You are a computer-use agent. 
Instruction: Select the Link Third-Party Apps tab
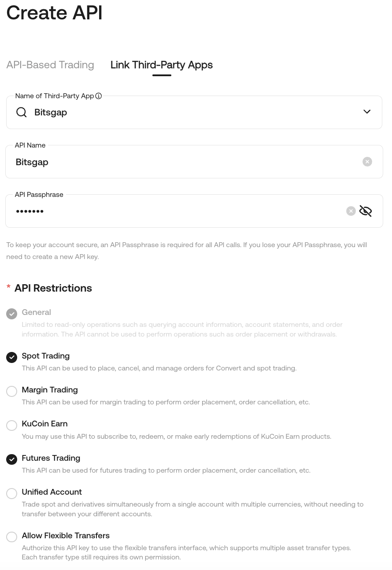tap(162, 65)
